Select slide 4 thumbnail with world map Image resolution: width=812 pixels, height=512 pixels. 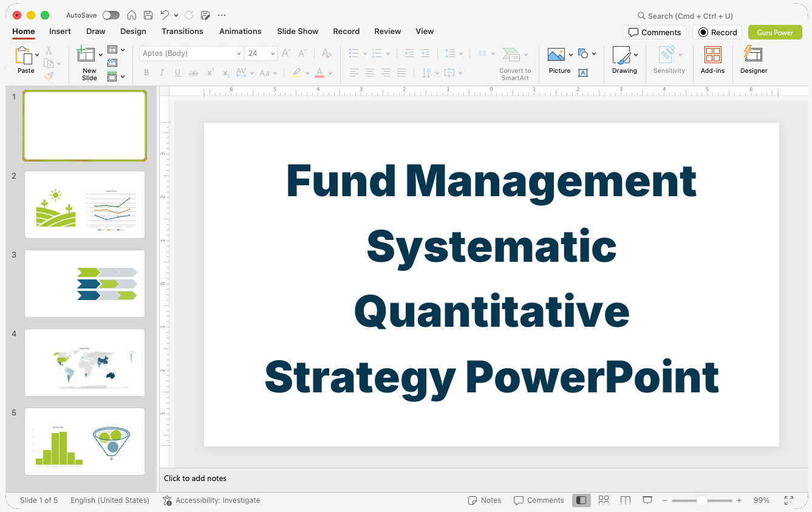click(85, 363)
